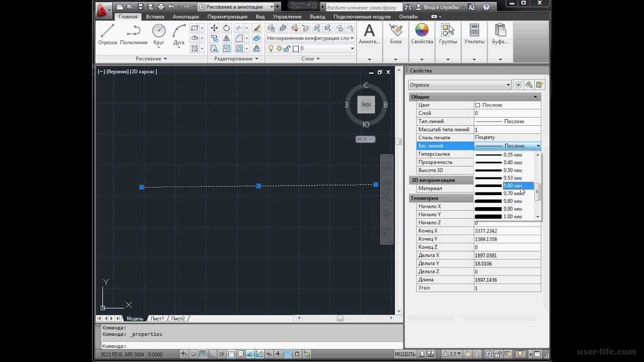The image size is (644, 362).
Task: Choose 0.60 мм lineweight option
Action: [x=504, y=186]
